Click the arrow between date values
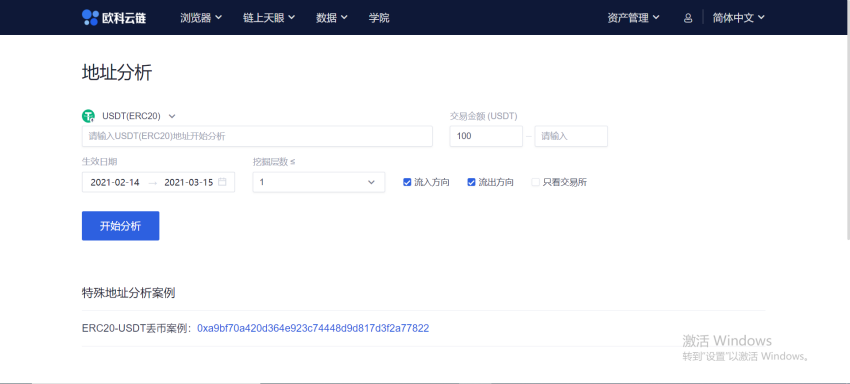The height and width of the screenshot is (384, 850). click(x=152, y=183)
